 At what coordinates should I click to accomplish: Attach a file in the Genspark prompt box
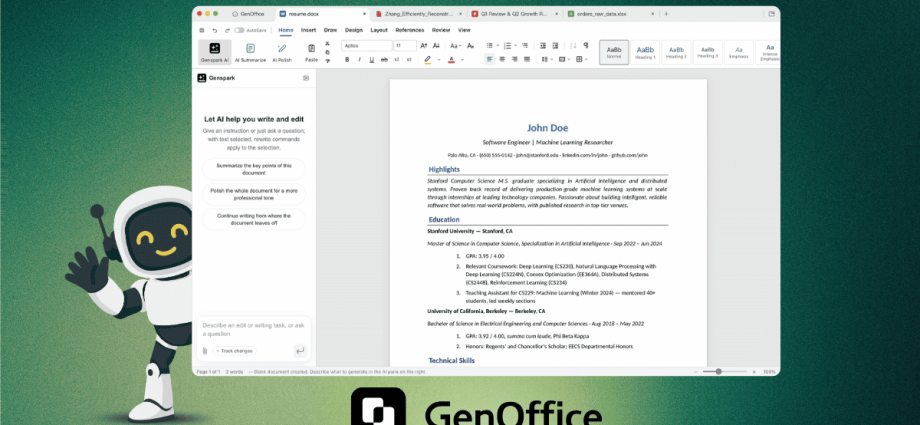[205, 351]
